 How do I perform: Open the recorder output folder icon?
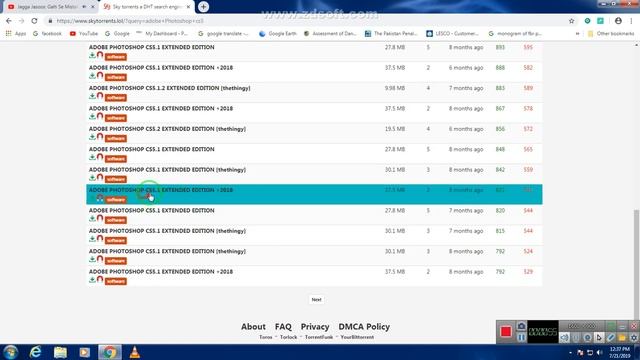622,338
